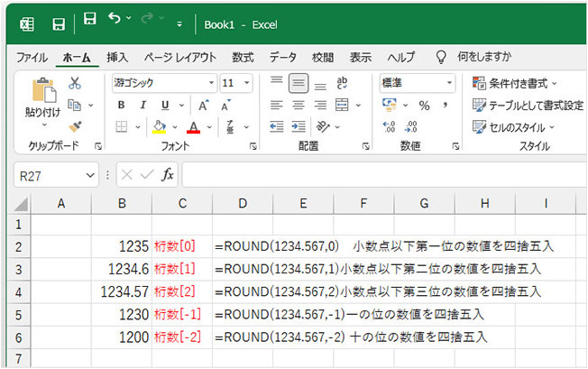Click the 何をしますか search box
Viewport: 588px width, 369px height.
pos(484,57)
